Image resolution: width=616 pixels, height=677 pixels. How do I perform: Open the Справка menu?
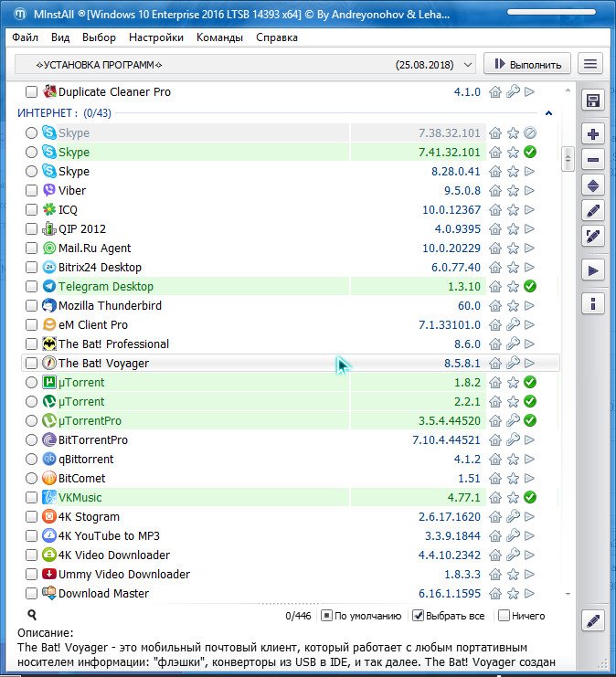276,37
